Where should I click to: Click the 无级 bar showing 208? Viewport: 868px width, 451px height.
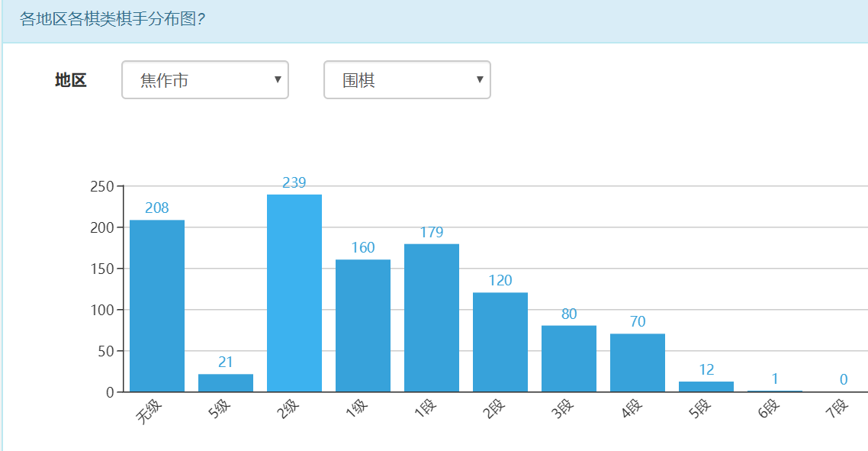[157, 306]
